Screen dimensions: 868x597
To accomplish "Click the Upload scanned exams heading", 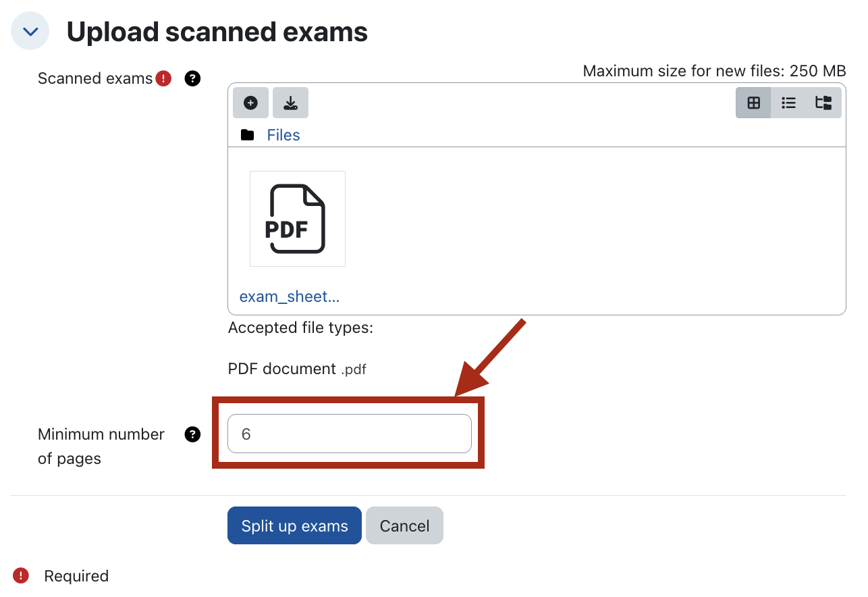I will (x=217, y=32).
